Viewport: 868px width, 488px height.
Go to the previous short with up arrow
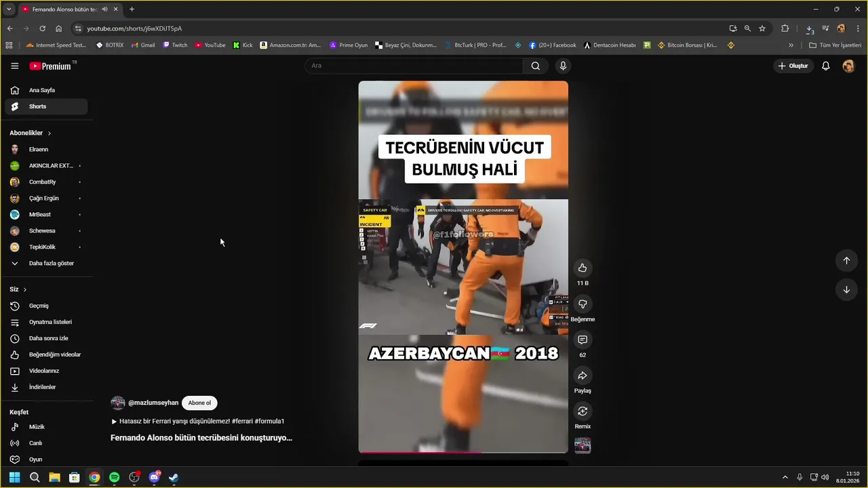[x=846, y=260]
